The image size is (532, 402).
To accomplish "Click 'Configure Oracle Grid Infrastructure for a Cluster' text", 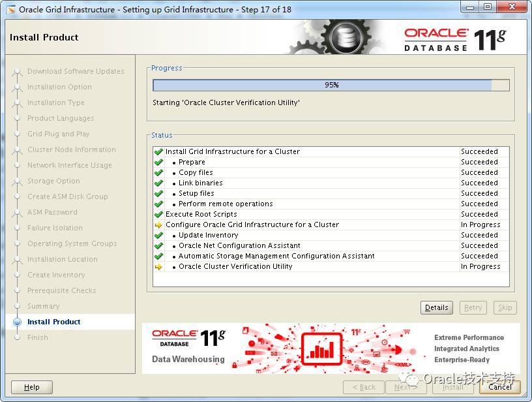I will click(x=252, y=224).
